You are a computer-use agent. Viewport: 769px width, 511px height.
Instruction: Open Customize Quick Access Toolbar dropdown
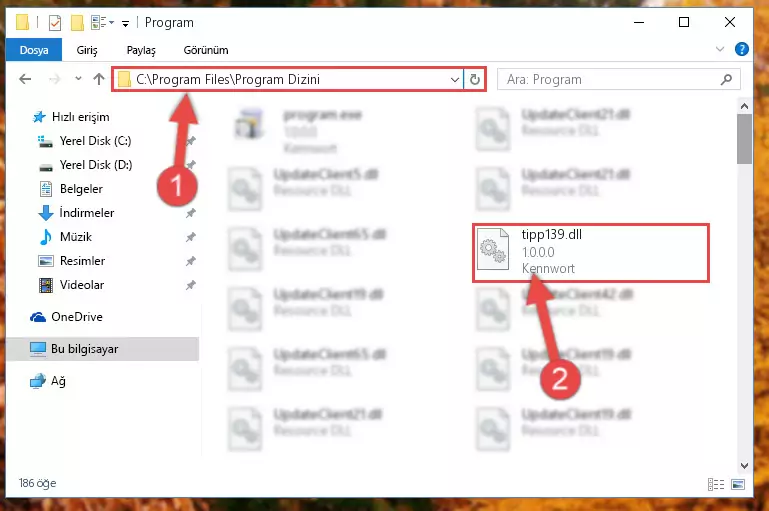pyautogui.click(x=126, y=23)
